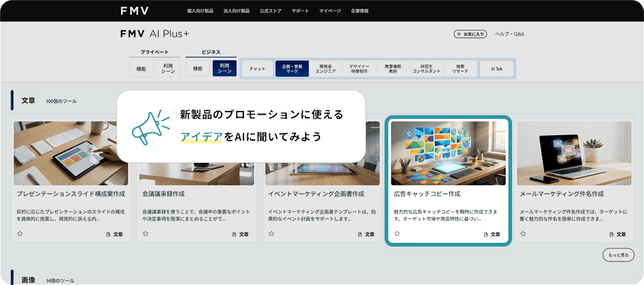Click 文章 tag on メールマーケティング件名作成 card
Viewport: 644px width, 285px height.
point(618,234)
